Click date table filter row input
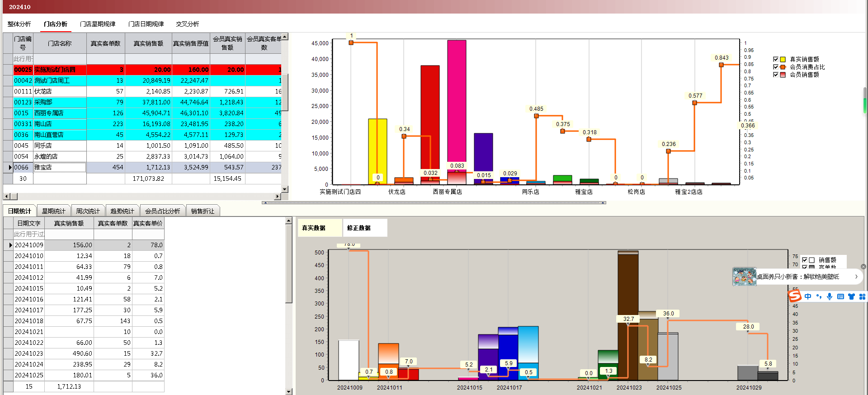Viewport: 868px width, 395px height. pyautogui.click(x=89, y=234)
